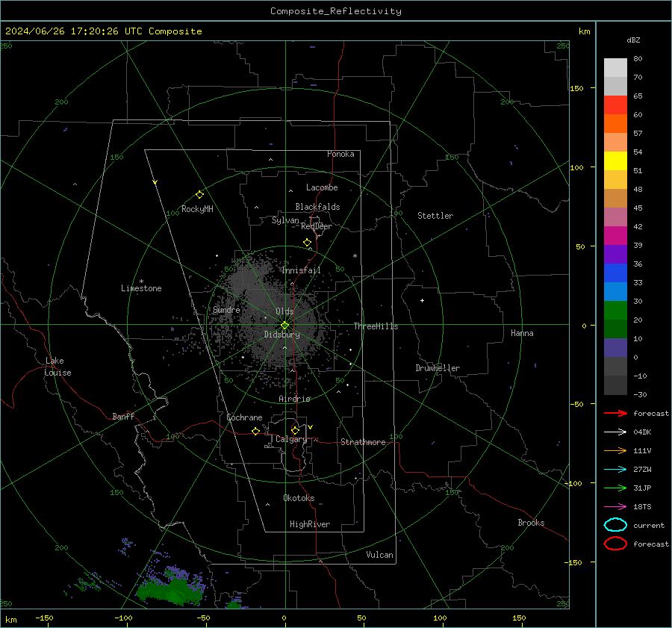The width and height of the screenshot is (672, 628).
Task: Click the Cochrane label
Action: click(244, 417)
